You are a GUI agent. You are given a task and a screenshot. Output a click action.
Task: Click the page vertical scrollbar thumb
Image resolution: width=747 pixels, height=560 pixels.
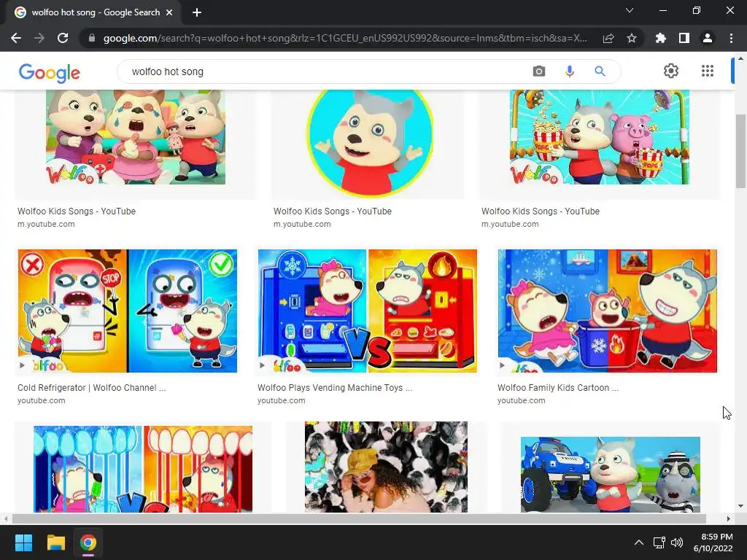[x=740, y=151]
